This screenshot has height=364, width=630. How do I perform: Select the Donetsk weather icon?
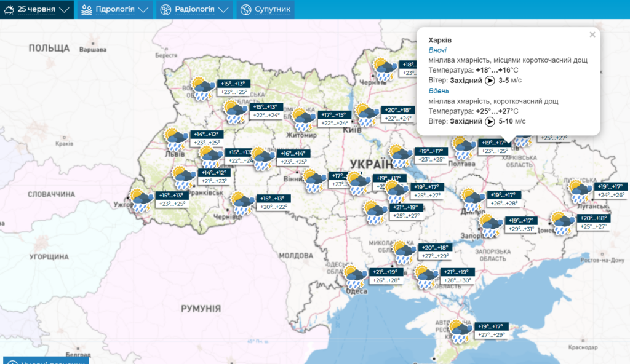[562, 223]
